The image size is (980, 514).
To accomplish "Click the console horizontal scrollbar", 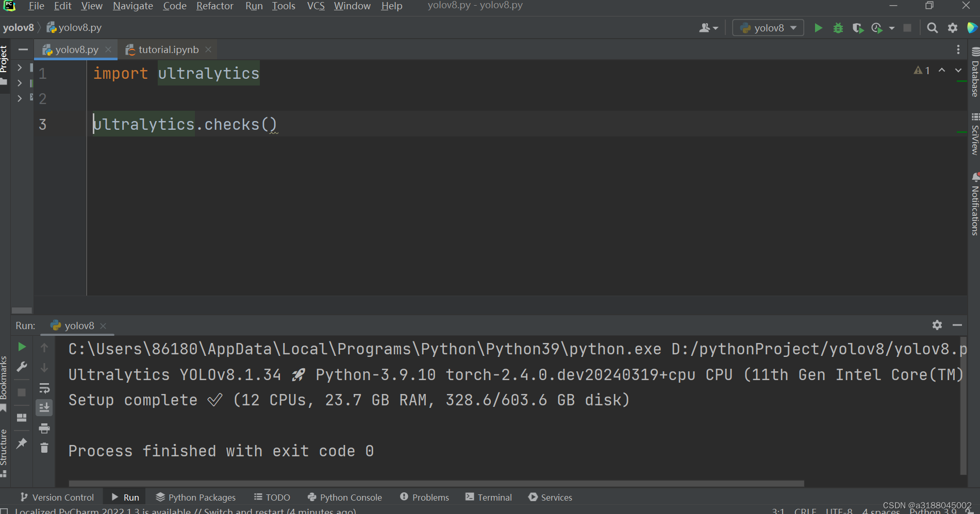I will (436, 483).
